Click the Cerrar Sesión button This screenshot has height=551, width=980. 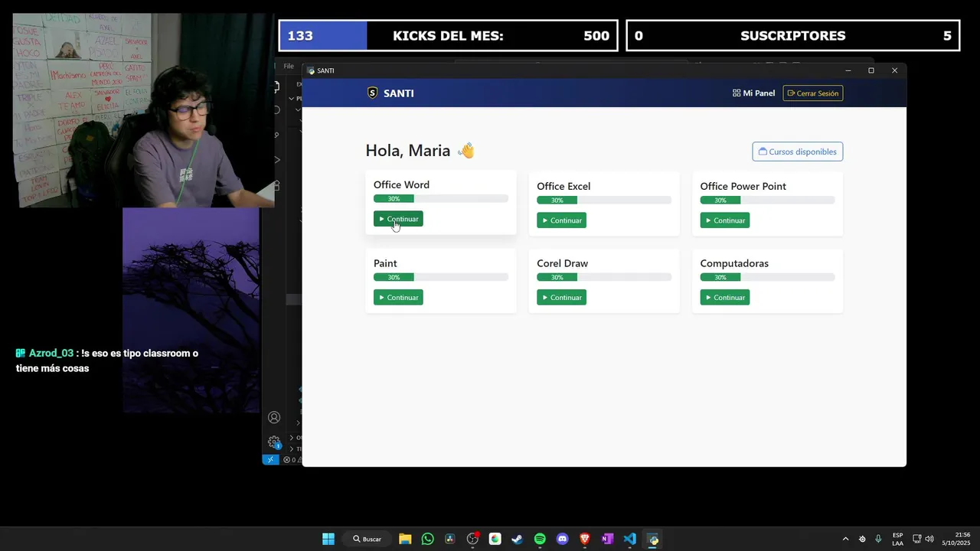pos(813,93)
